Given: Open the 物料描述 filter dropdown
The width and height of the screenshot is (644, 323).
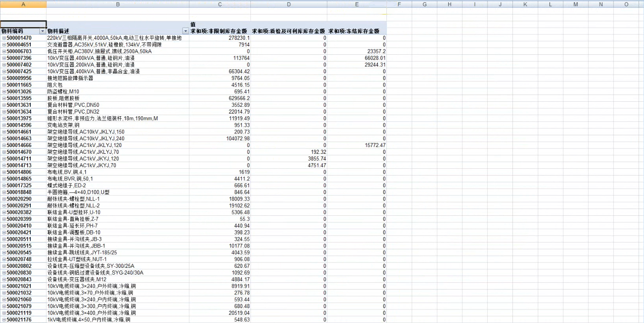Looking at the screenshot, I should 185,31.
